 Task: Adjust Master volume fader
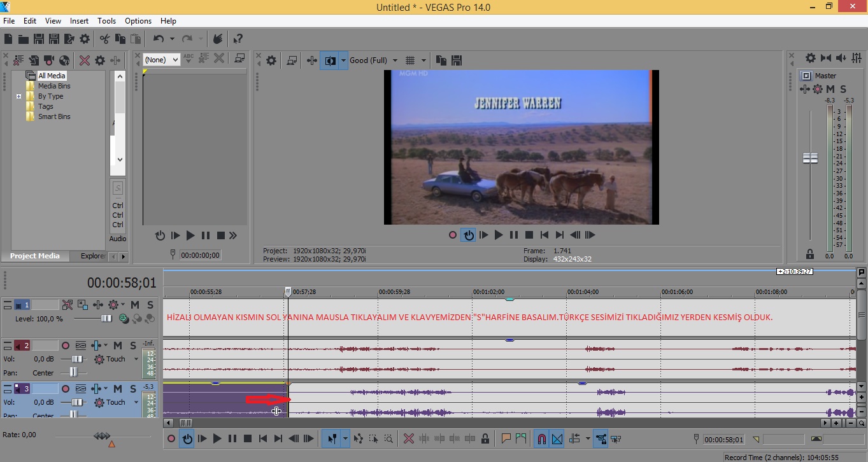(810, 158)
